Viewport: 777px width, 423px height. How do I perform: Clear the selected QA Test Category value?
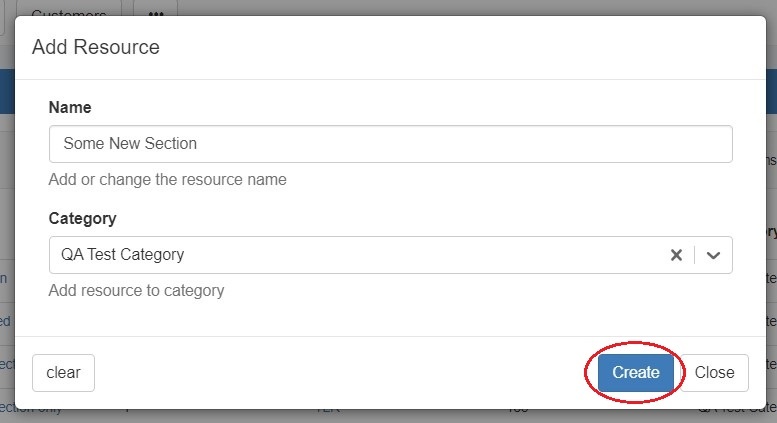point(676,255)
